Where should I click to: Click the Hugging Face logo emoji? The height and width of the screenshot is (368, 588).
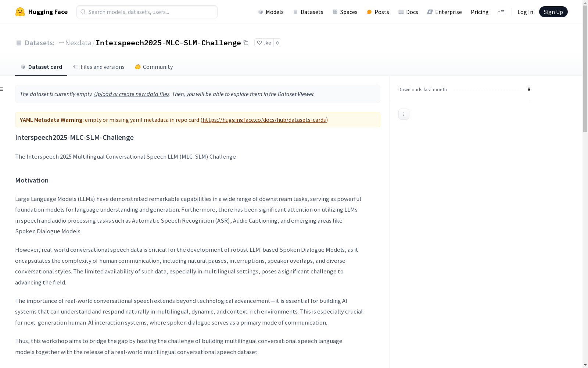pos(20,12)
